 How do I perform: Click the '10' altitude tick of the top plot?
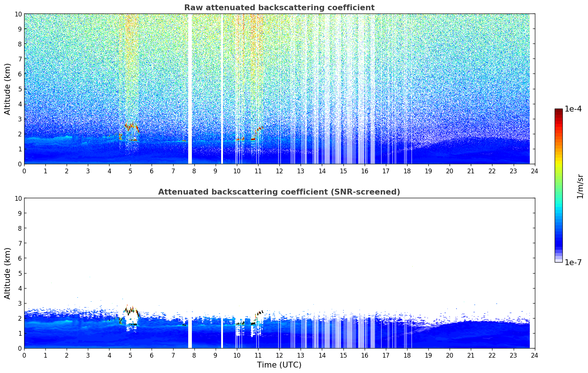[x=18, y=14]
